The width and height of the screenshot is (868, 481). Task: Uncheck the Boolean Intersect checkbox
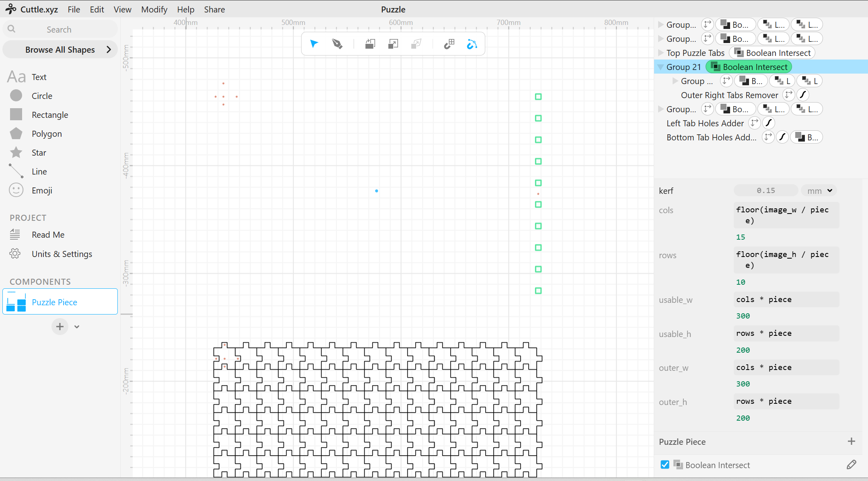point(665,465)
